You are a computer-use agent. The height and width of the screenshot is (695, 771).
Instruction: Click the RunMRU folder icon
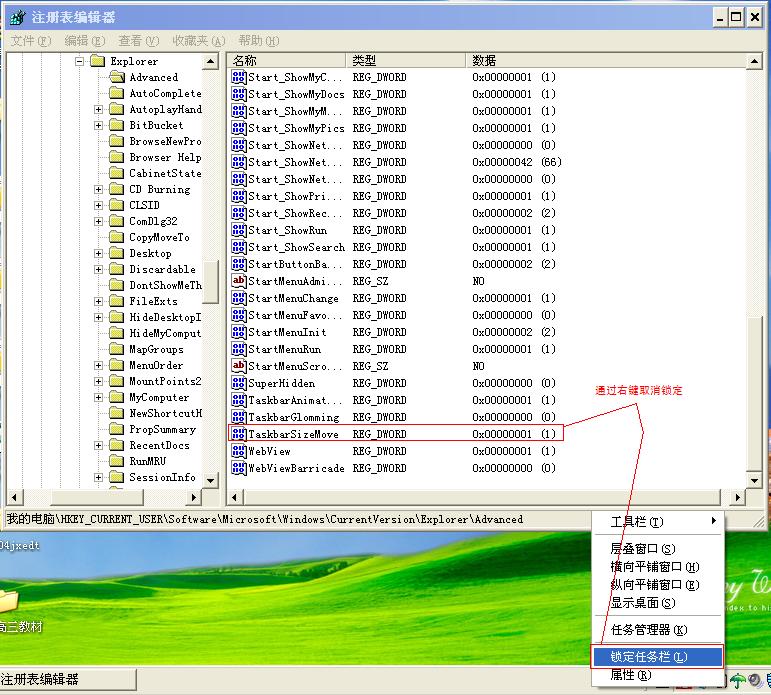117,461
